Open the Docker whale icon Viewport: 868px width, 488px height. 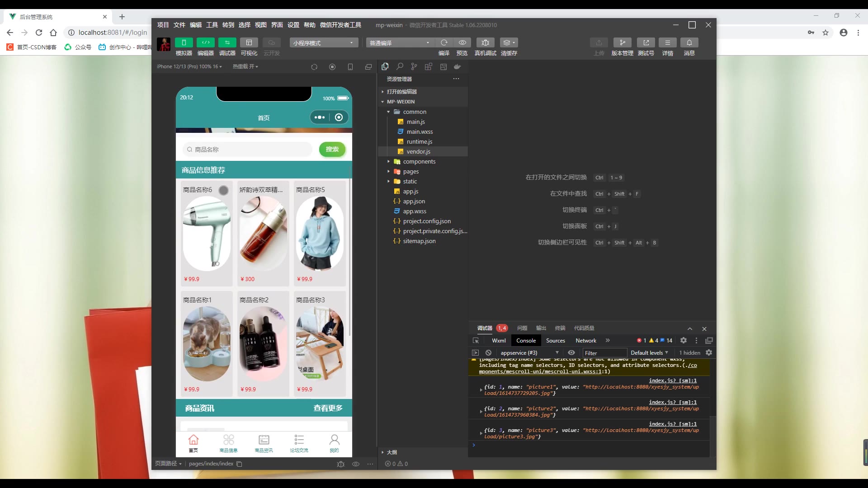point(458,66)
